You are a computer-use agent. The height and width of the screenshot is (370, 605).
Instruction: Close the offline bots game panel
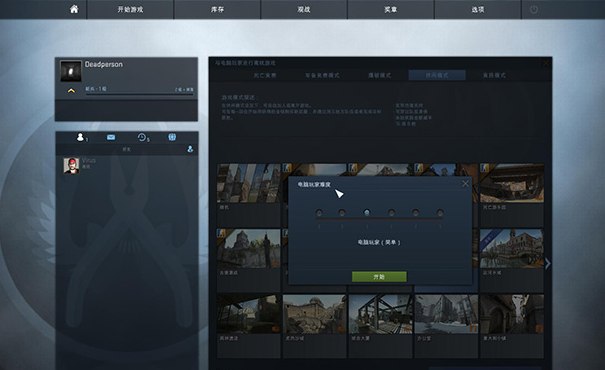pyautogui.click(x=546, y=63)
